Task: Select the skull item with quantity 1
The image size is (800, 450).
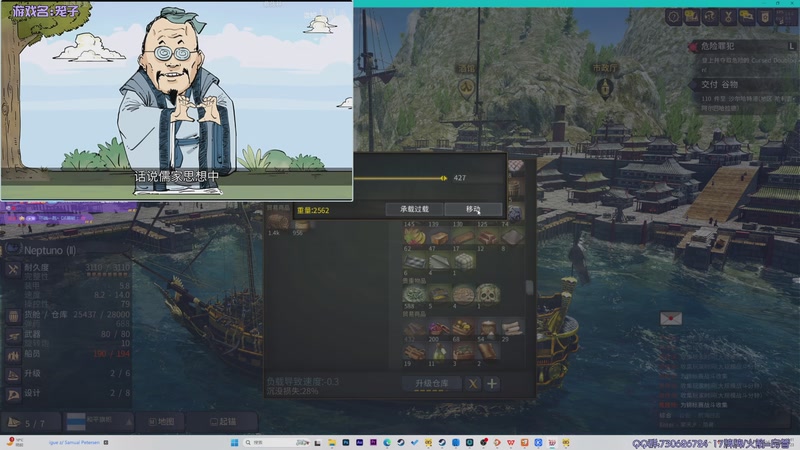Action: click(488, 294)
